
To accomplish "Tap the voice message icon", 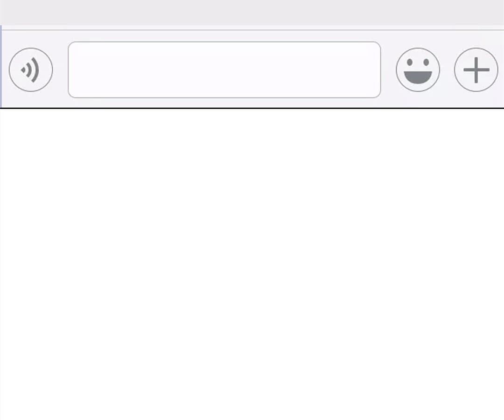I will (31, 70).
